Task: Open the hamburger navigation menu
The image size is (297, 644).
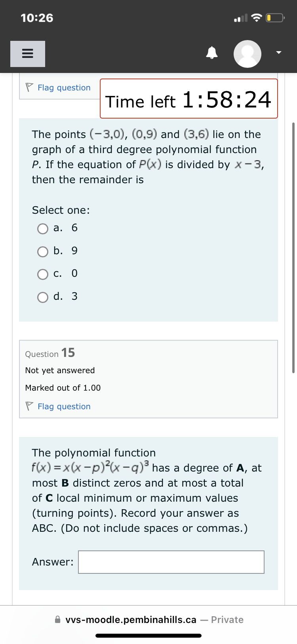Action: pyautogui.click(x=27, y=54)
